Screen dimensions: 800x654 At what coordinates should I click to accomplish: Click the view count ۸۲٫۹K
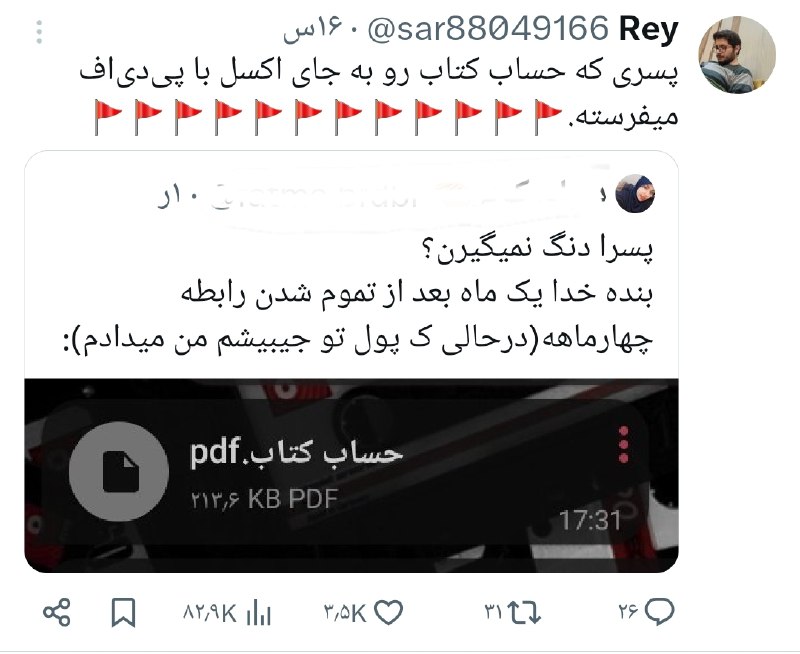click(209, 613)
